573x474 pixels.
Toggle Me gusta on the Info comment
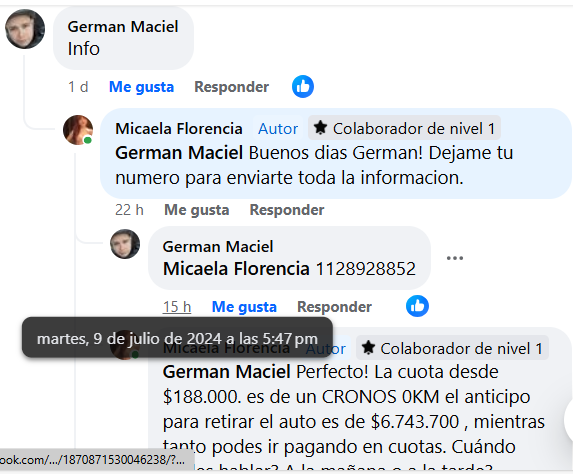pyautogui.click(x=141, y=87)
